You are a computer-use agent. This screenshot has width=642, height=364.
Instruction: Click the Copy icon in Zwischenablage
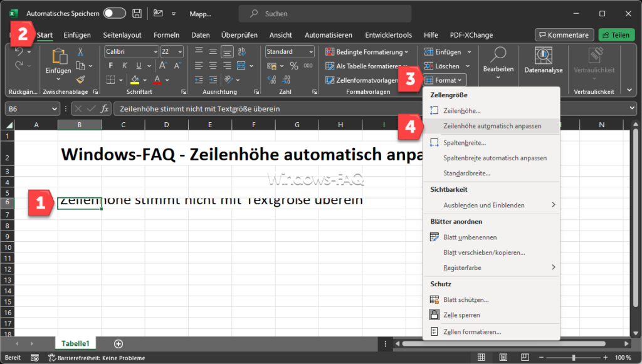click(x=81, y=66)
